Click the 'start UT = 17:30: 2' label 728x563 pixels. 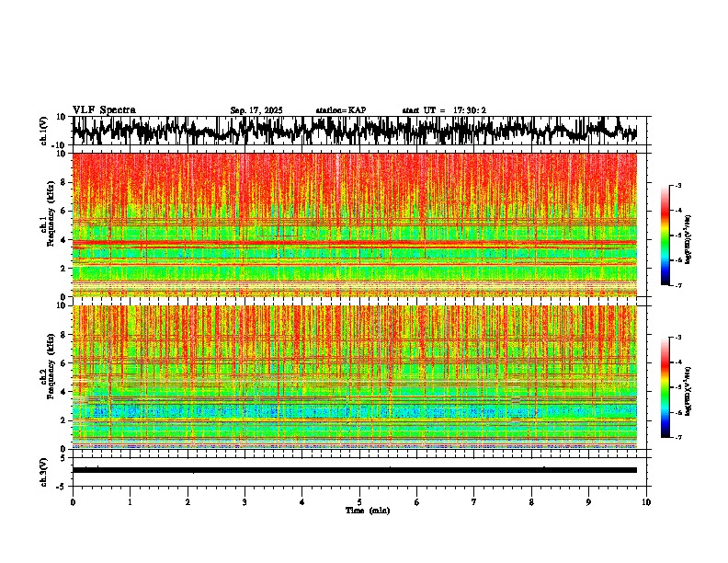[444, 110]
